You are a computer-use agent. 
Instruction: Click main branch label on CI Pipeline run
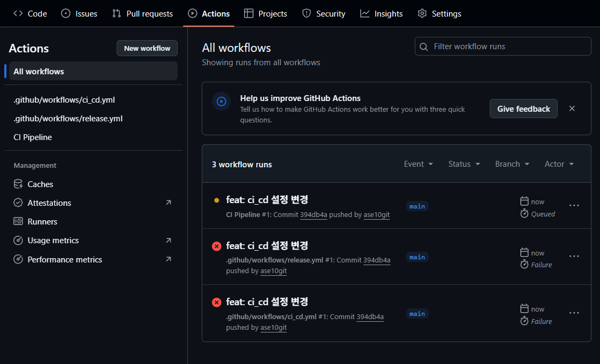[x=417, y=206]
